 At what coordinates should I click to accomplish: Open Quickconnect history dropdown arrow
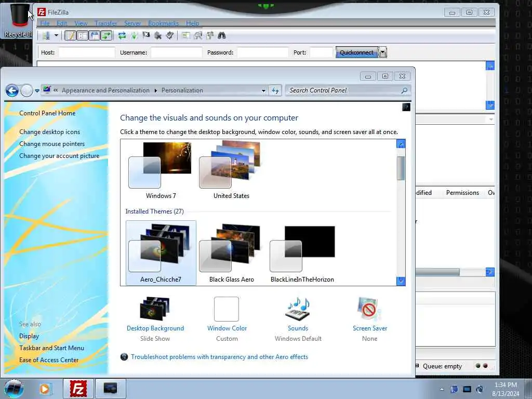pyautogui.click(x=383, y=52)
